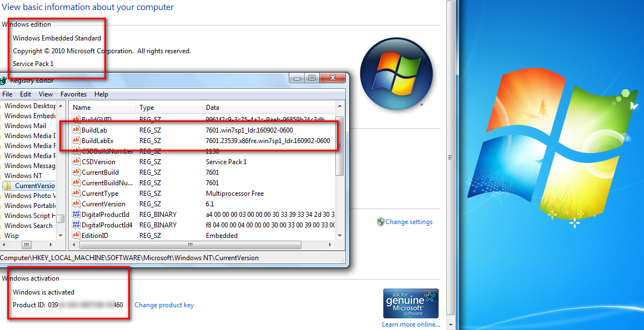Select the CurrentVersion value icon
The height and width of the screenshot is (330, 644).
pyautogui.click(x=76, y=204)
